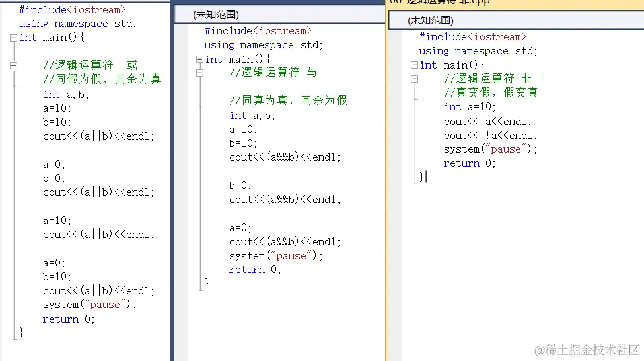Image resolution: width=644 pixels, height=361 pixels.
Task: Collapse main() fold in right code pane
Action: [x=414, y=65]
